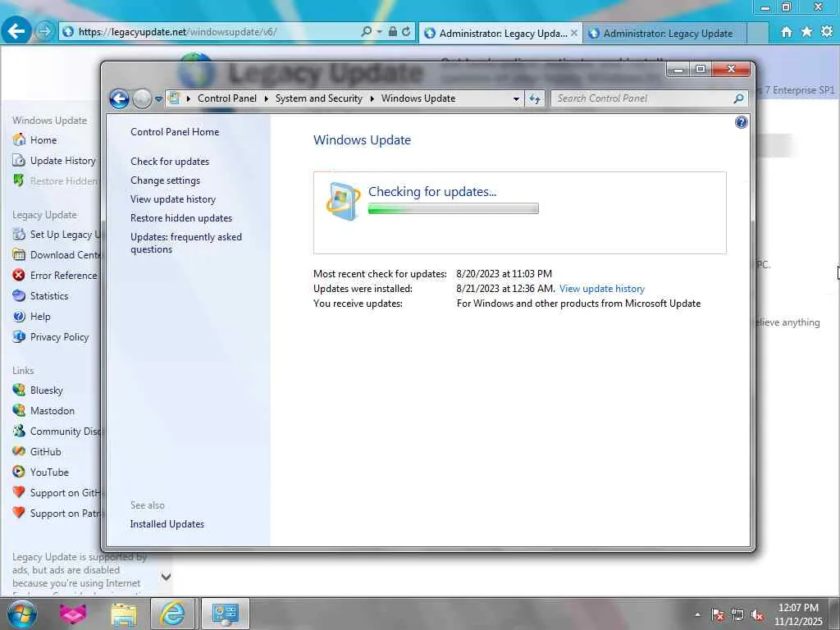Image resolution: width=840 pixels, height=630 pixels.
Task: Open GitHub link in sidebar
Action: (45, 452)
